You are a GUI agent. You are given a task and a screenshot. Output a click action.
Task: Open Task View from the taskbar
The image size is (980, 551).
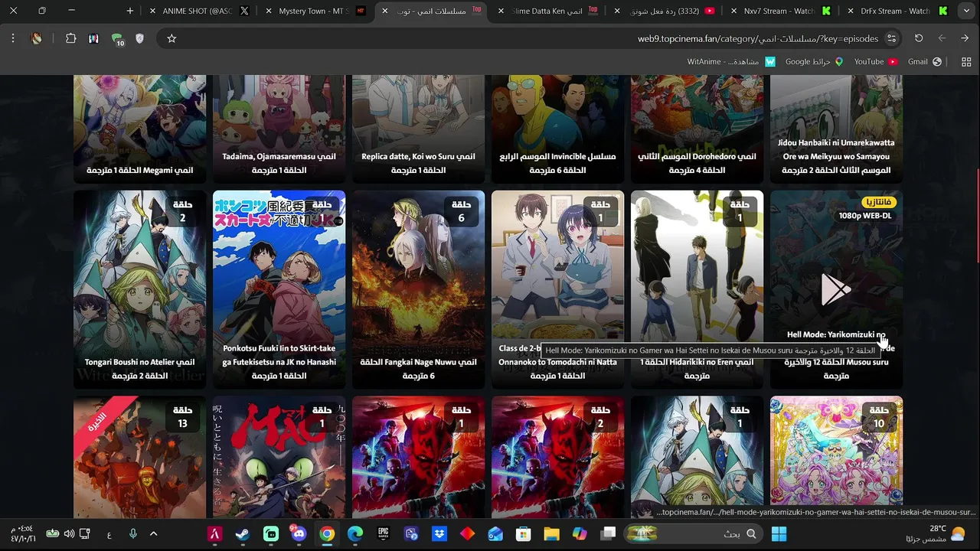click(608, 534)
